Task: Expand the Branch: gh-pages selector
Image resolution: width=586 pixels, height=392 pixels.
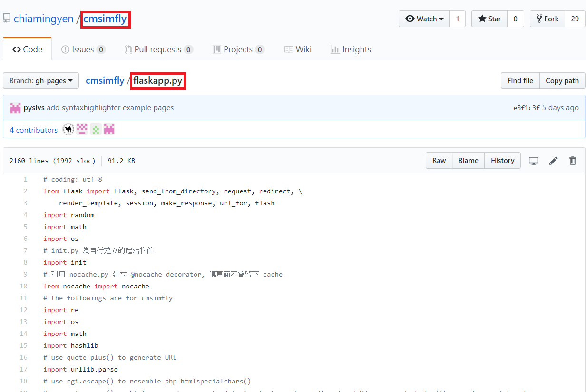Action: [x=41, y=81]
